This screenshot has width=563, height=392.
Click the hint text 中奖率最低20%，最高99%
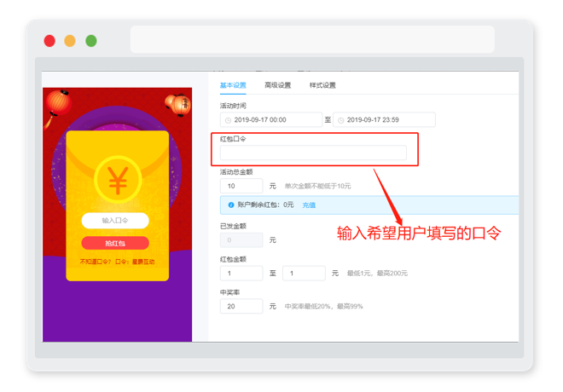324,306
